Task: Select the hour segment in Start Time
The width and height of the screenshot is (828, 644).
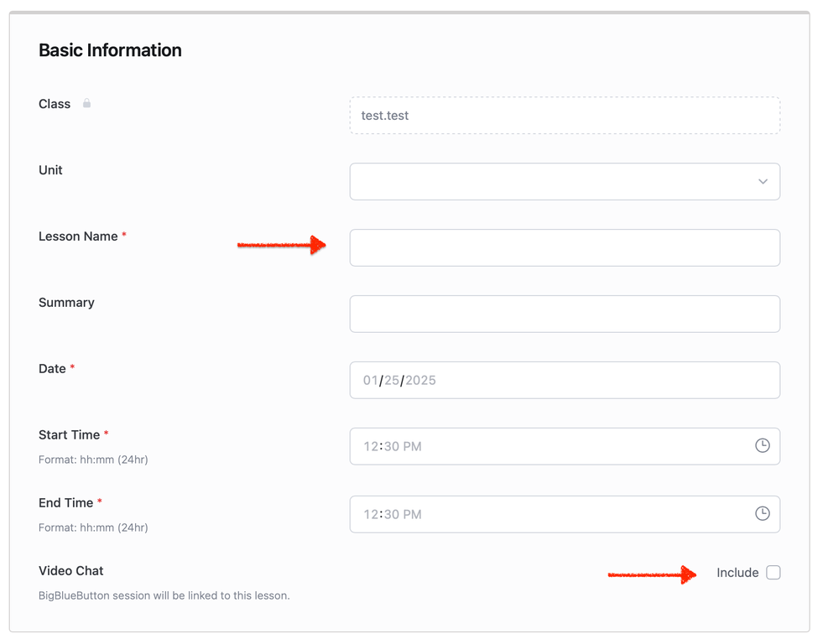Action: [x=370, y=447]
